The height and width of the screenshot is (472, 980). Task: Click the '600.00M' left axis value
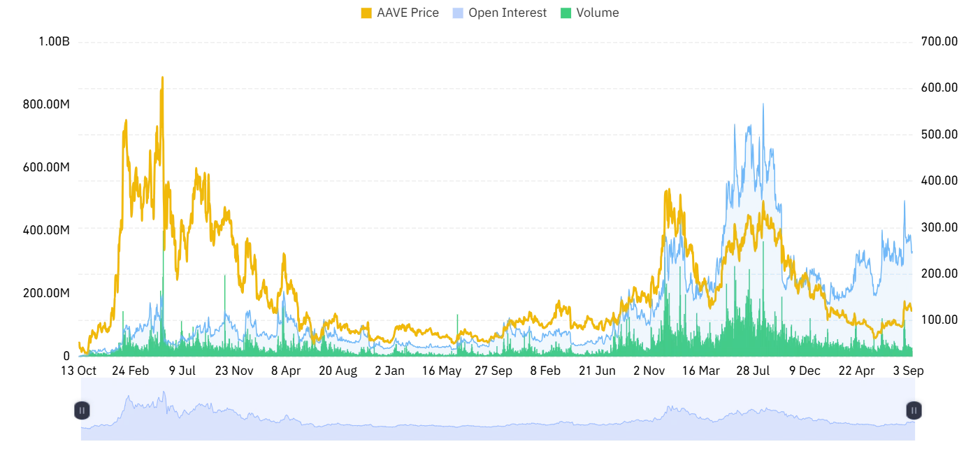[46, 167]
